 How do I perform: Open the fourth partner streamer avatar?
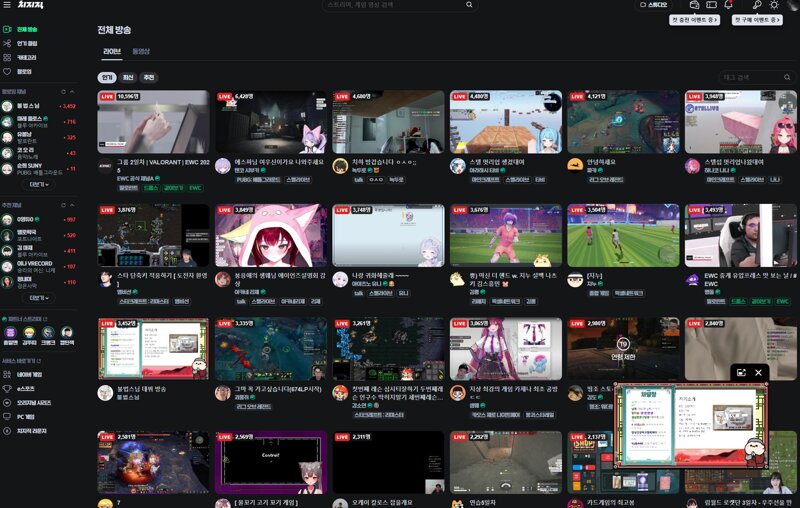pos(67,333)
